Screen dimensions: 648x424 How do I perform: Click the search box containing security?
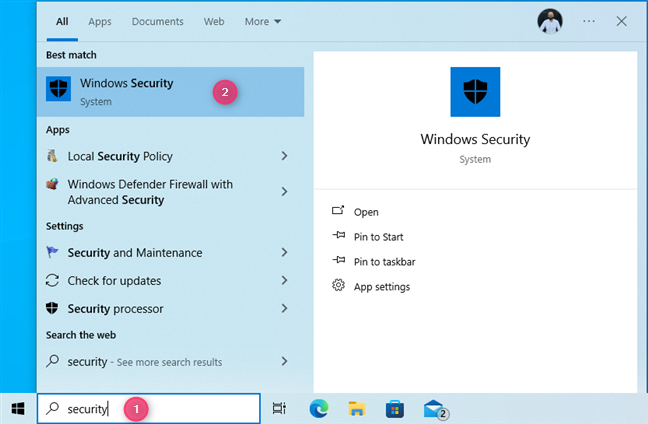tap(150, 408)
